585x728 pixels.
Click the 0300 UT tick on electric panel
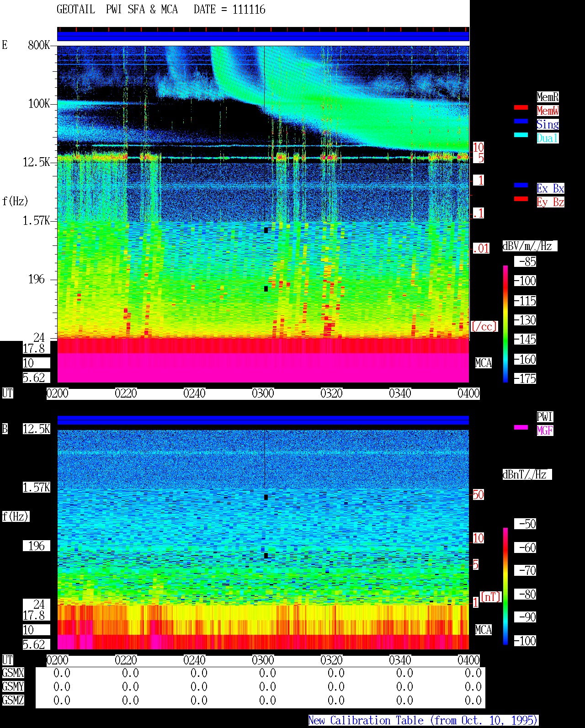point(263,393)
